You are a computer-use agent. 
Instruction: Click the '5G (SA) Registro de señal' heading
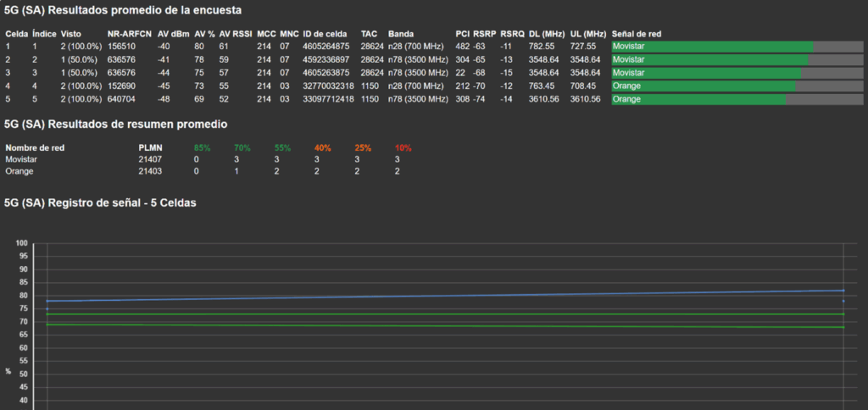(101, 204)
